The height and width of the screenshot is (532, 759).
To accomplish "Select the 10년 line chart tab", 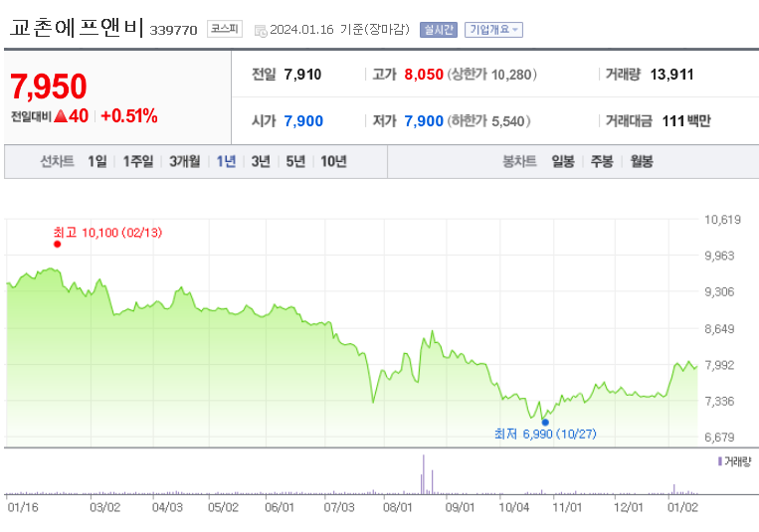I will [333, 161].
